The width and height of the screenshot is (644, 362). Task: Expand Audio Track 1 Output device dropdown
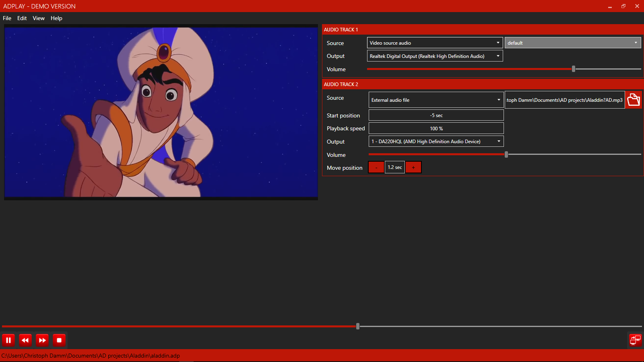[435, 56]
